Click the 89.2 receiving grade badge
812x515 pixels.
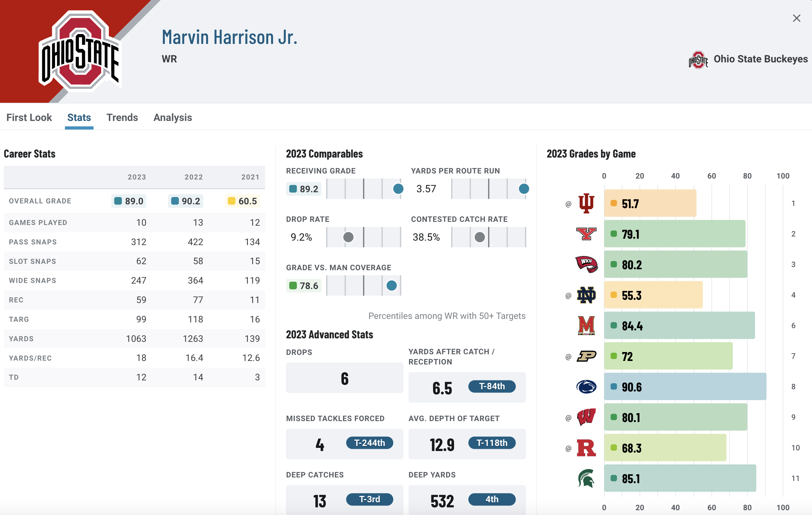(304, 189)
